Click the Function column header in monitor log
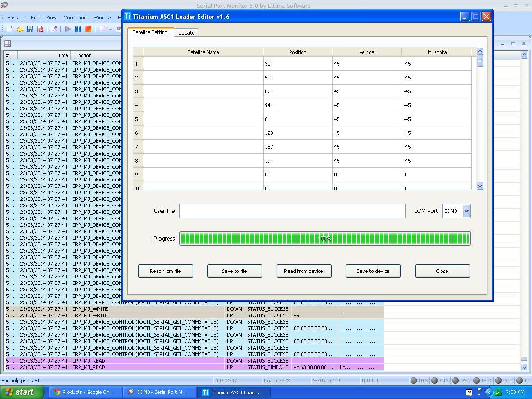This screenshot has width=532, height=399. 96,55
